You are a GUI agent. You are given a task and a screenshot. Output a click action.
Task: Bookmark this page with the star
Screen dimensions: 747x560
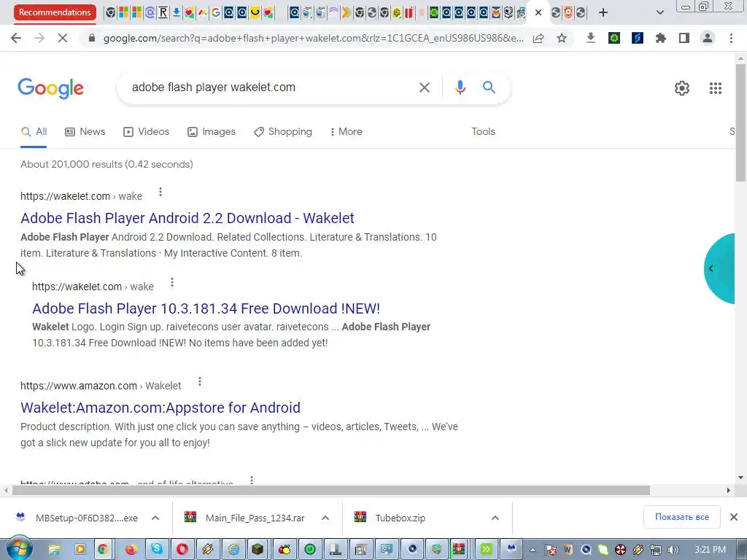[x=562, y=38]
